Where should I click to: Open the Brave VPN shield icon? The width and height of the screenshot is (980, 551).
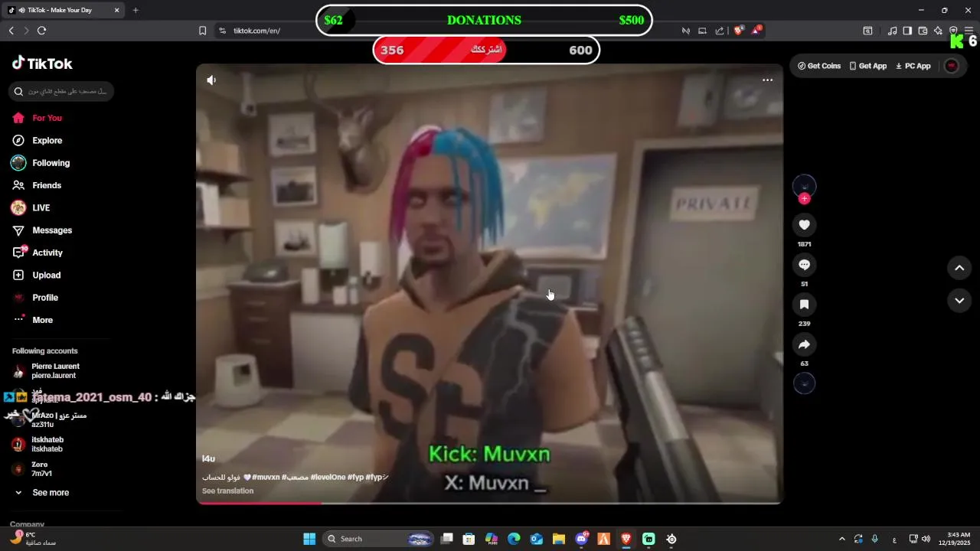coord(953,31)
